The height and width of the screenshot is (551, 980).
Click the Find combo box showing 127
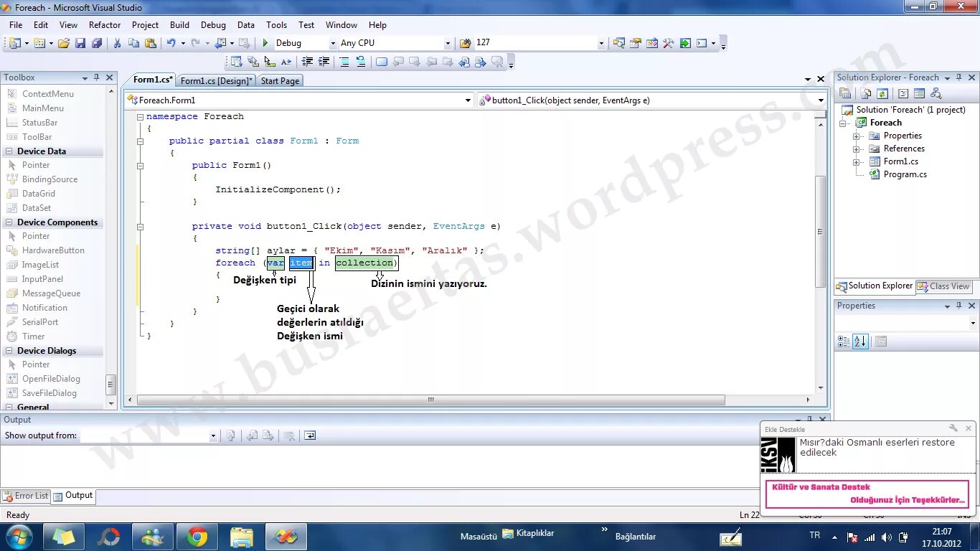tap(540, 43)
